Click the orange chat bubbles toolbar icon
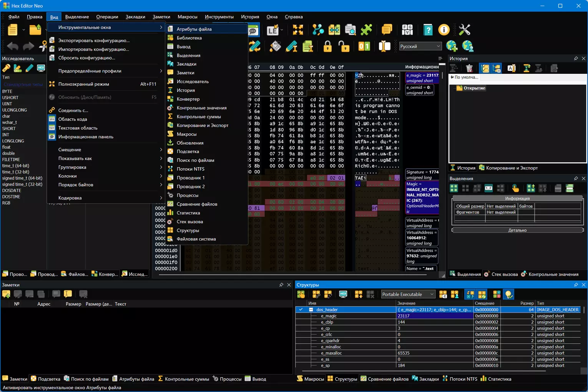Image resolution: width=588 pixels, height=392 pixels. point(387,30)
